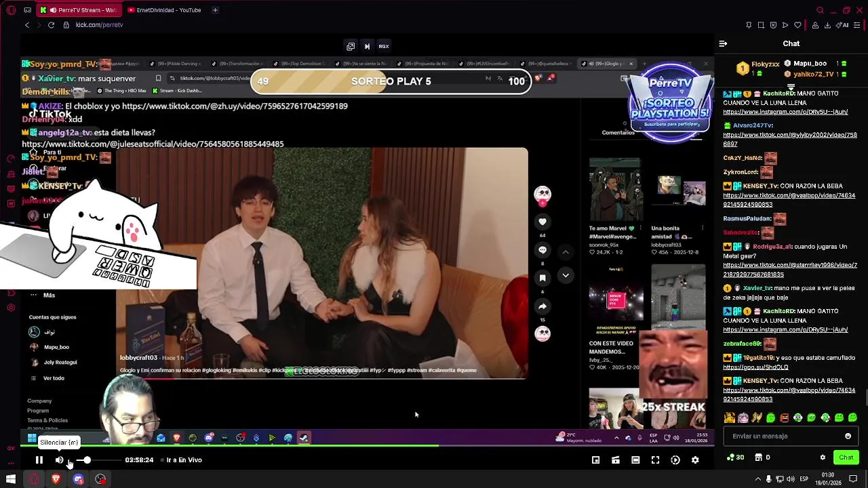Show hidden system tray icons

click(x=757, y=479)
